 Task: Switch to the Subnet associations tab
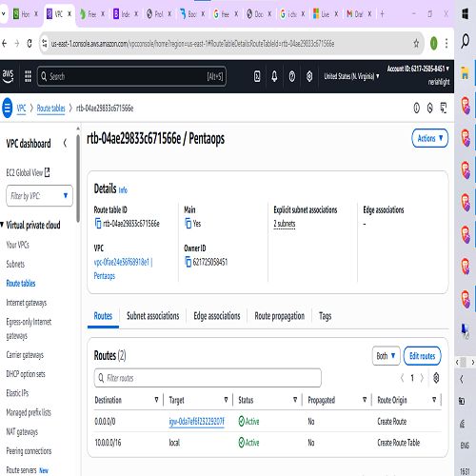pyautogui.click(x=152, y=316)
